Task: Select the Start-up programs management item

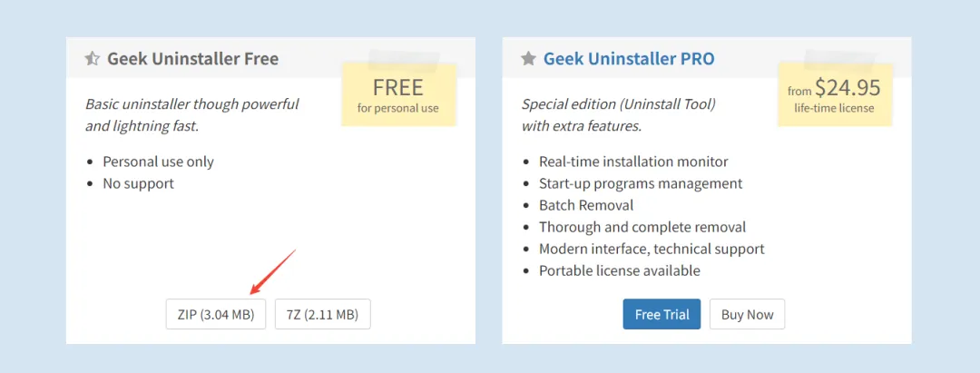Action: [x=641, y=183]
